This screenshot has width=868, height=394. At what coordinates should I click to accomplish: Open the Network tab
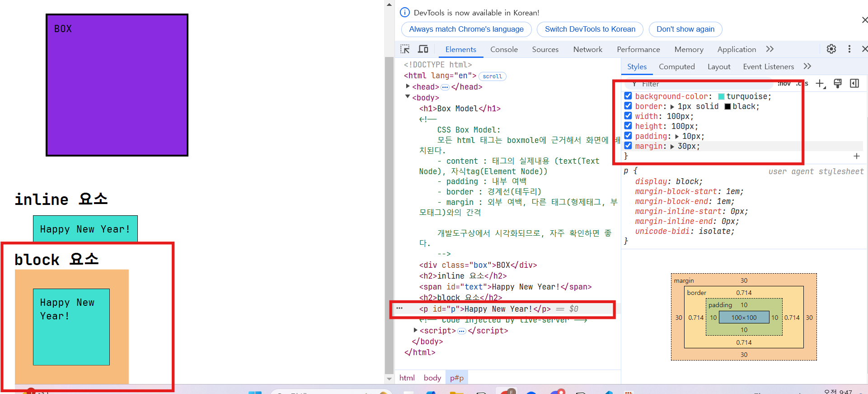pos(588,49)
